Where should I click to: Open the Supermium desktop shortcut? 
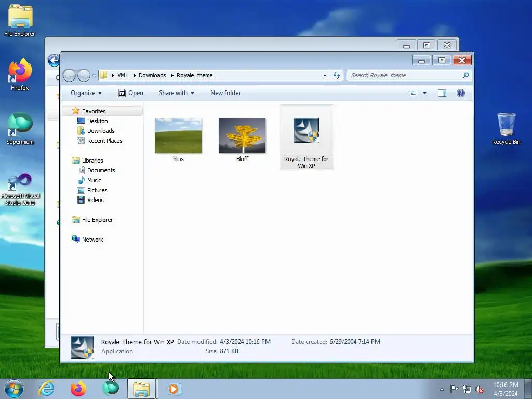pos(20,129)
